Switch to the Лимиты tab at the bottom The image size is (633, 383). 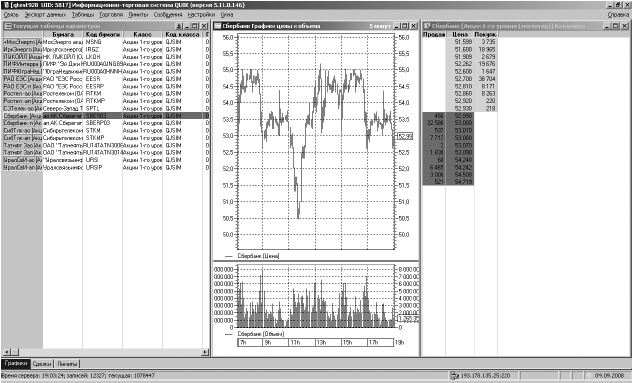[x=67, y=364]
